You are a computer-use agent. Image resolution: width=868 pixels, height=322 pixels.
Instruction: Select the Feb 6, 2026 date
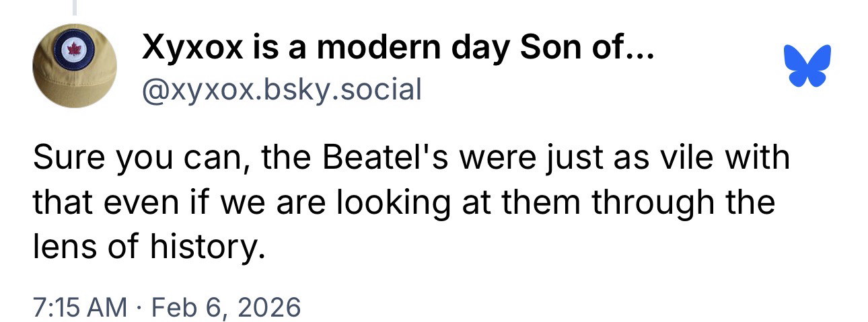point(224,307)
